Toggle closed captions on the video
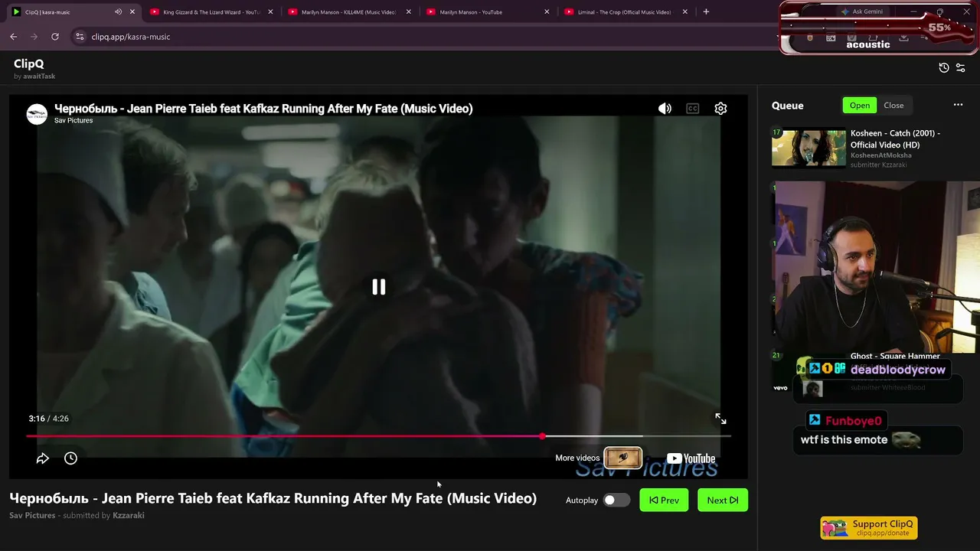Viewport: 980px width, 551px height. pyautogui.click(x=693, y=109)
